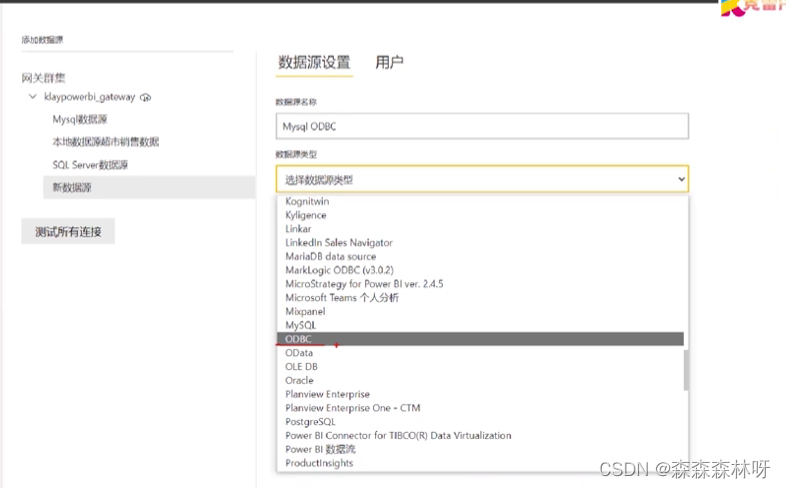This screenshot has height=488, width=786.
Task: Select the highlighted ODBC option
Action: coord(480,339)
